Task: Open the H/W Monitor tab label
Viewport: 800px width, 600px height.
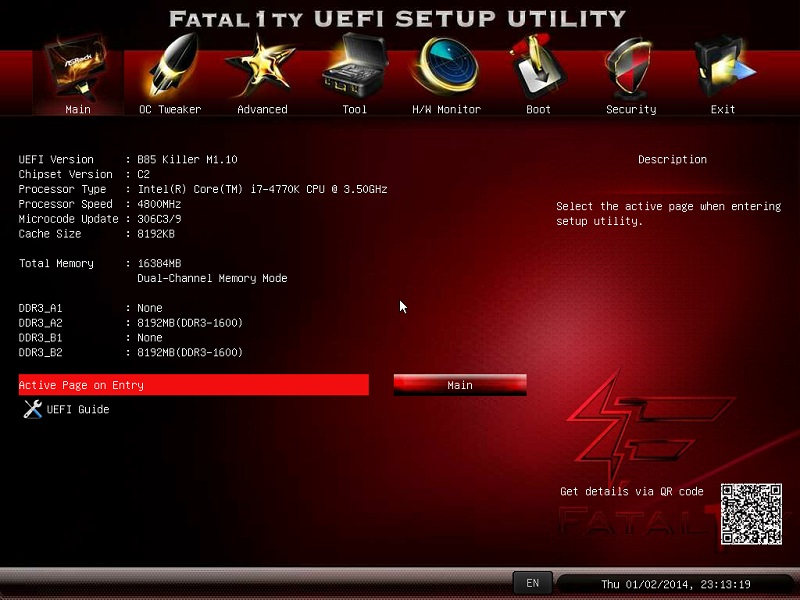Action: pos(446,109)
